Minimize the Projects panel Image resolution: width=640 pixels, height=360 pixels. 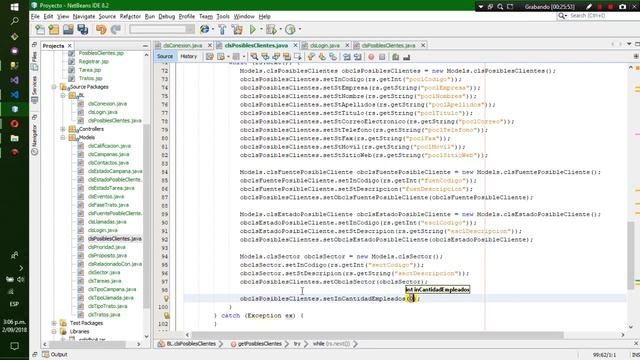click(145, 46)
